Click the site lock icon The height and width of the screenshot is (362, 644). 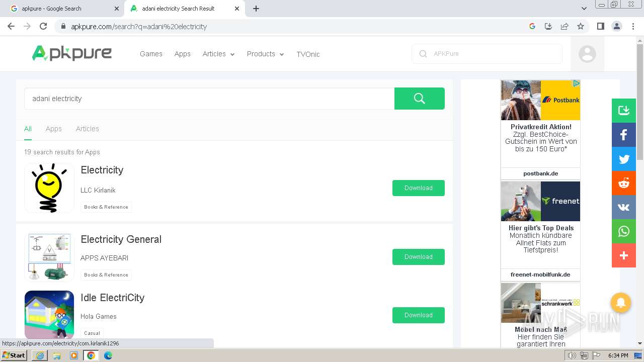[63, 26]
